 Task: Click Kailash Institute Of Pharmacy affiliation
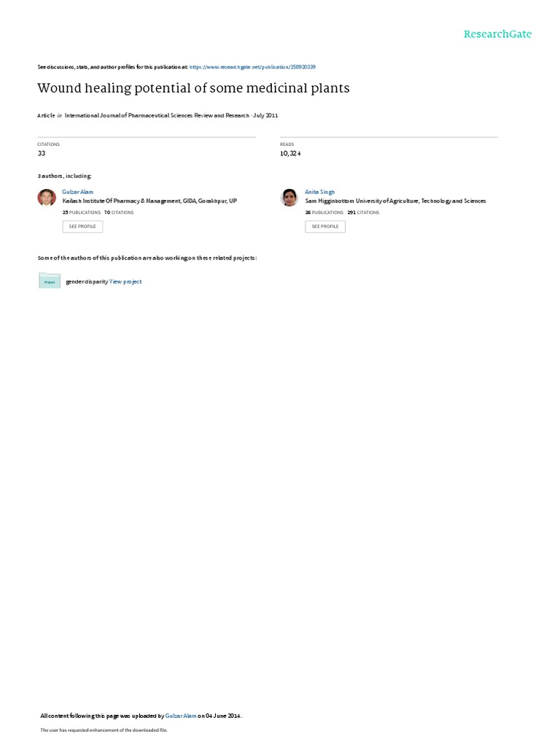point(149,201)
